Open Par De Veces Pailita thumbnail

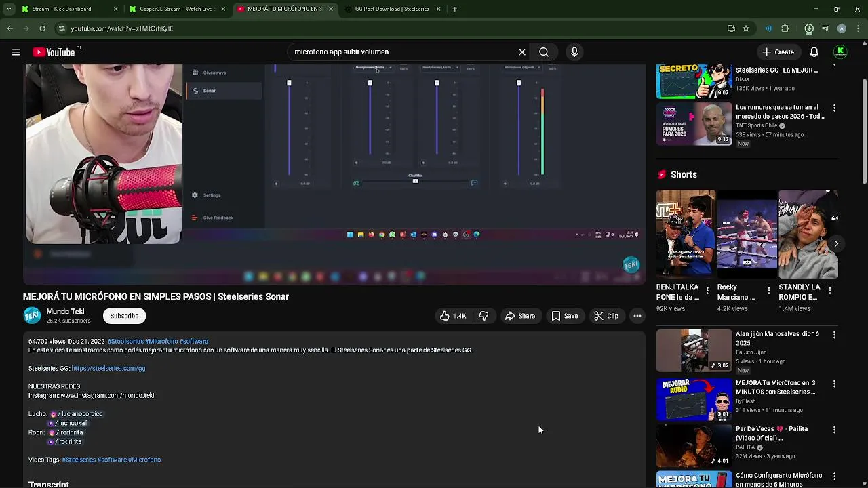[694, 445]
